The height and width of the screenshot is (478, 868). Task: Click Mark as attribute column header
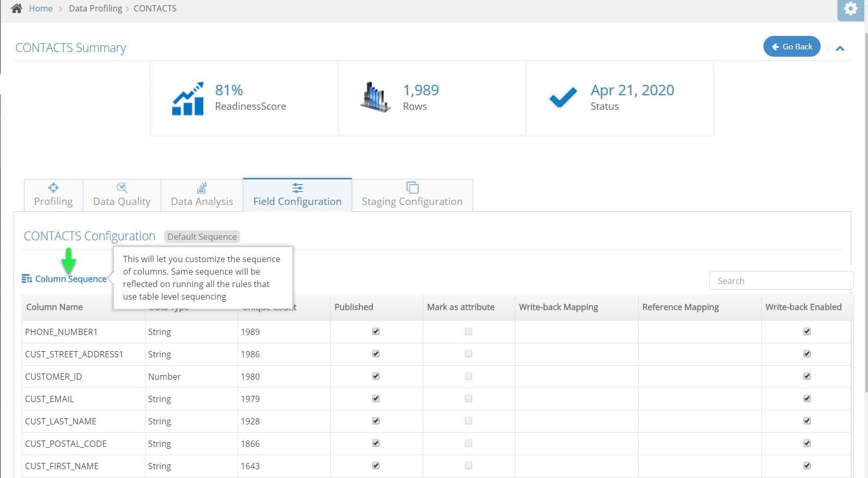[461, 307]
